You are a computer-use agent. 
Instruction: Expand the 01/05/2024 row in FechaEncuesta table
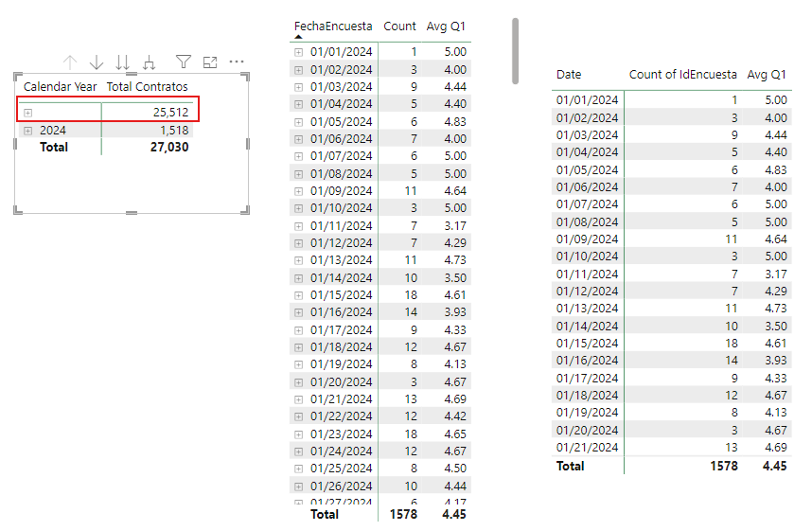click(x=299, y=122)
